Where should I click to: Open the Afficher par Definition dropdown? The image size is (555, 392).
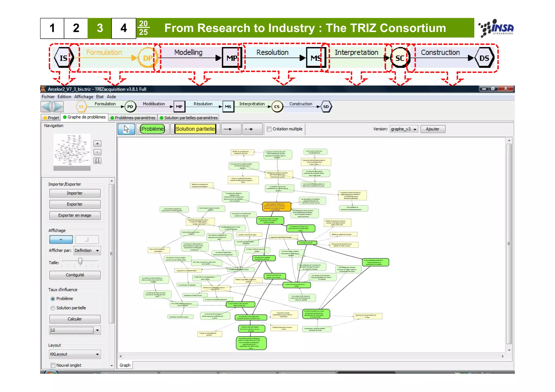[x=87, y=250]
